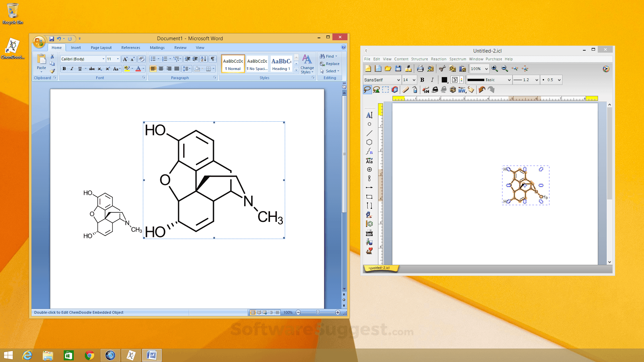
Task: Open the Structure menu in ChemDoodle
Action: [x=420, y=59]
